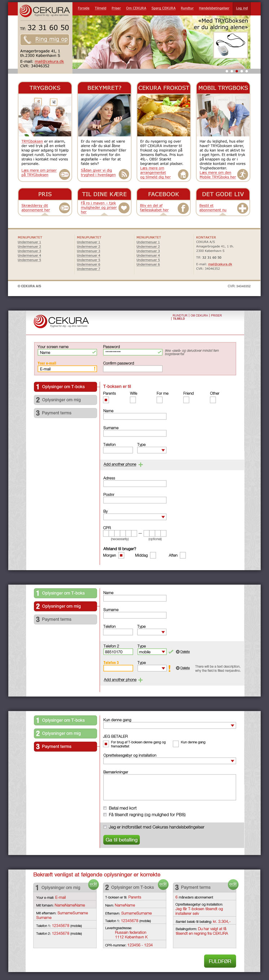Click the Facebook f icon
269x980 pixels.
pyautogui.click(x=183, y=208)
